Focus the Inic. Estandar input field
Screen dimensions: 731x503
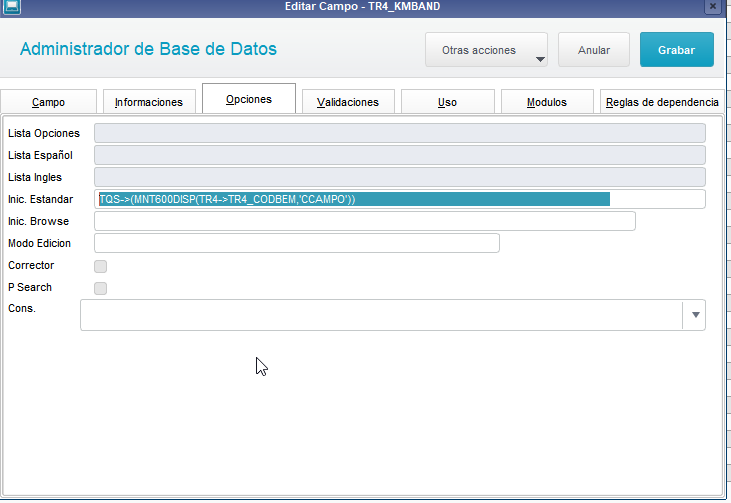point(400,199)
